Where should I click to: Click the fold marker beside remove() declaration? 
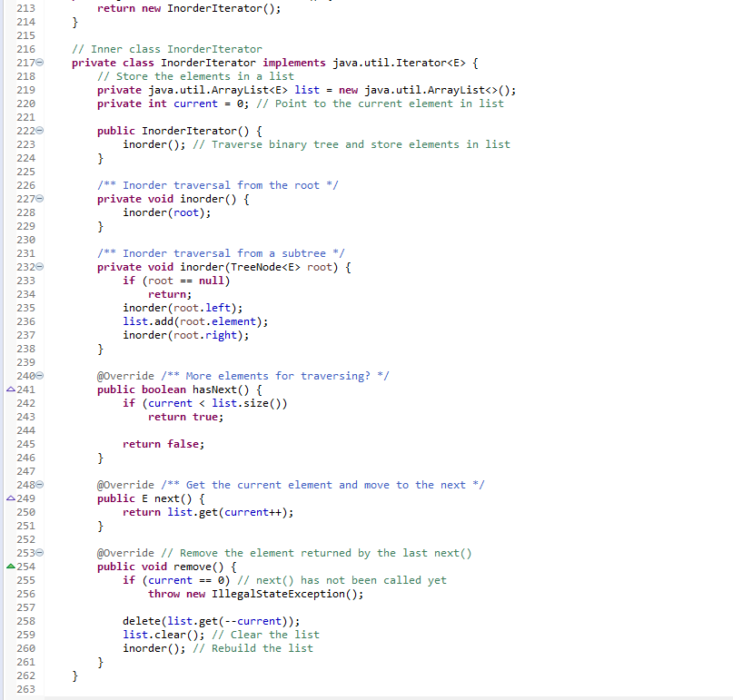tap(40, 552)
